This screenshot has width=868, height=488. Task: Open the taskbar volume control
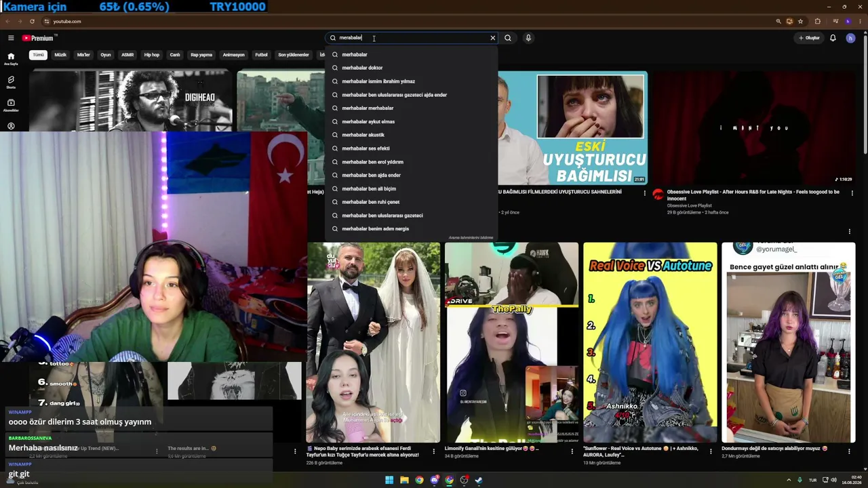coord(833,480)
